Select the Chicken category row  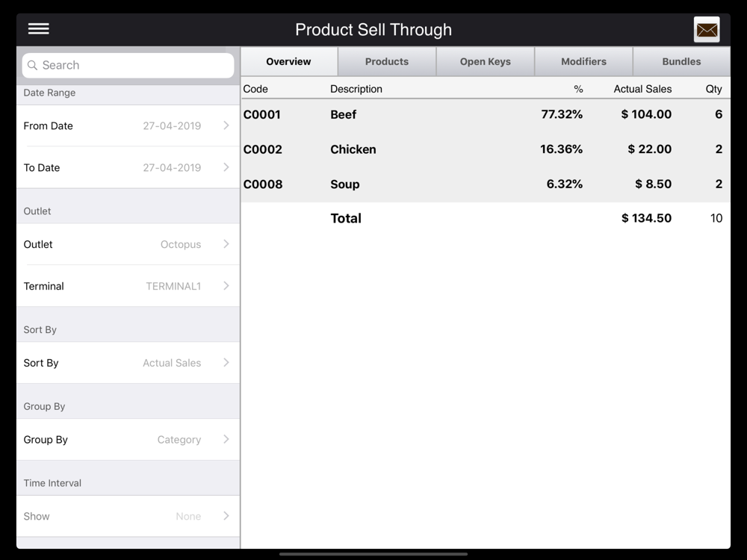tap(486, 149)
